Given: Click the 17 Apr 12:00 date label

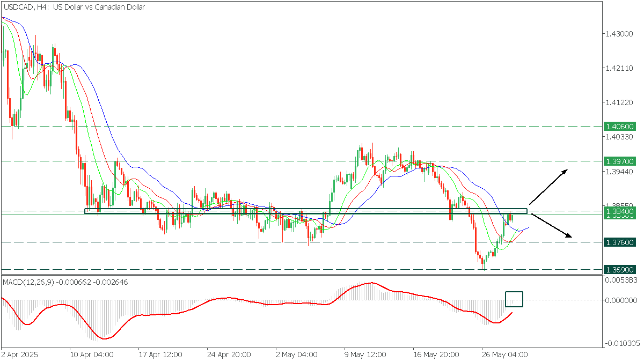Looking at the screenshot, I should point(161,354).
